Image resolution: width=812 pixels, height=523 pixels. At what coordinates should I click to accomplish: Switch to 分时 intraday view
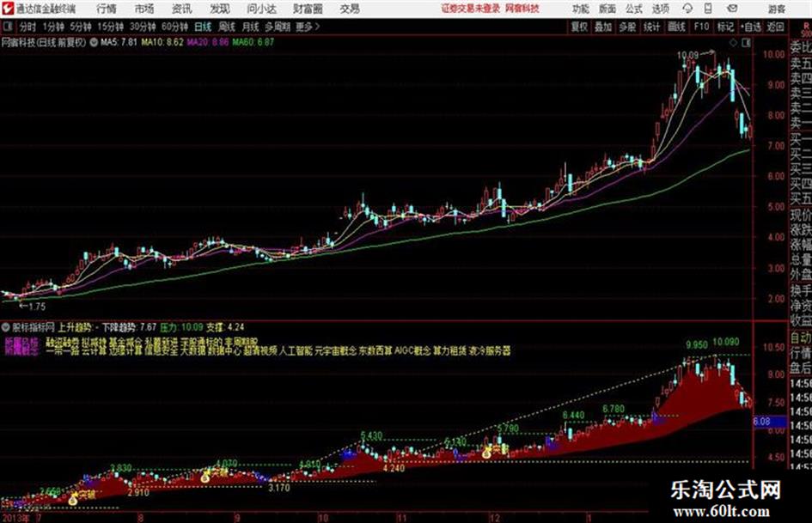coord(28,27)
